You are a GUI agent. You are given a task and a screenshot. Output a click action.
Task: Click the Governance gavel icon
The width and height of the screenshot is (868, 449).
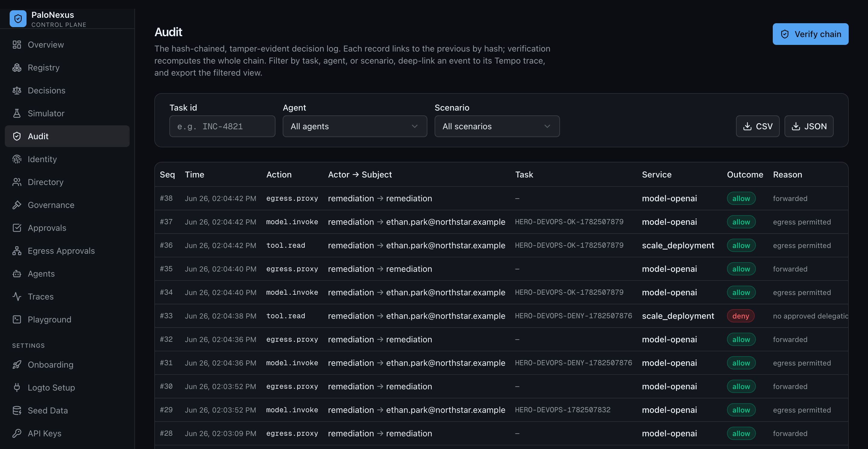[x=17, y=205]
